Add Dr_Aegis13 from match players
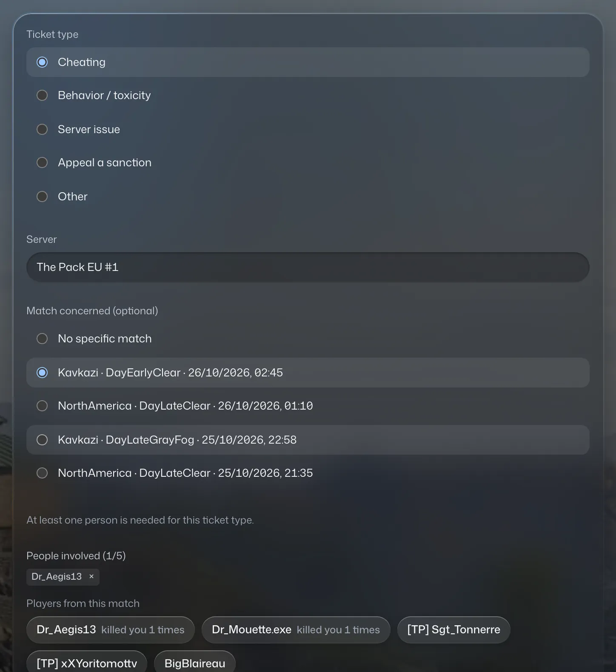 click(x=110, y=630)
